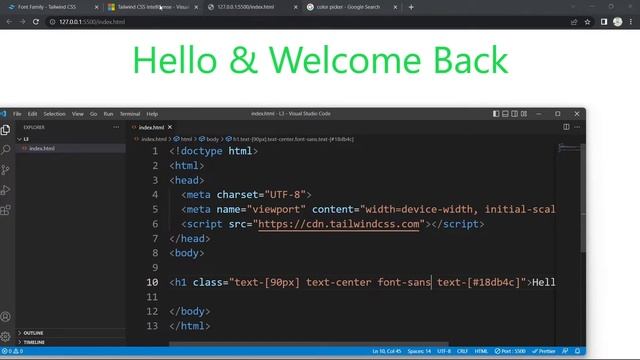The width and height of the screenshot is (640, 360).
Task: Click the browser address bar URL
Action: tap(92, 22)
